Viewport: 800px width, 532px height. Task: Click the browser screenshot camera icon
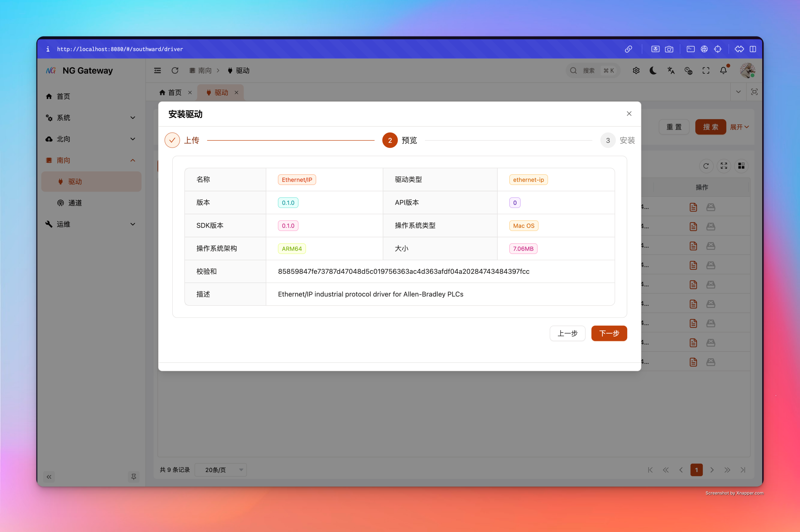tap(669, 49)
